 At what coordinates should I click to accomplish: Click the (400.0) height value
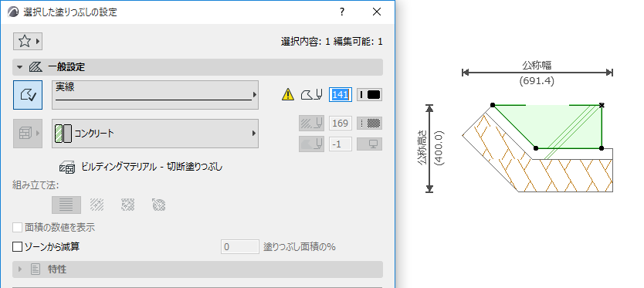tap(439, 148)
